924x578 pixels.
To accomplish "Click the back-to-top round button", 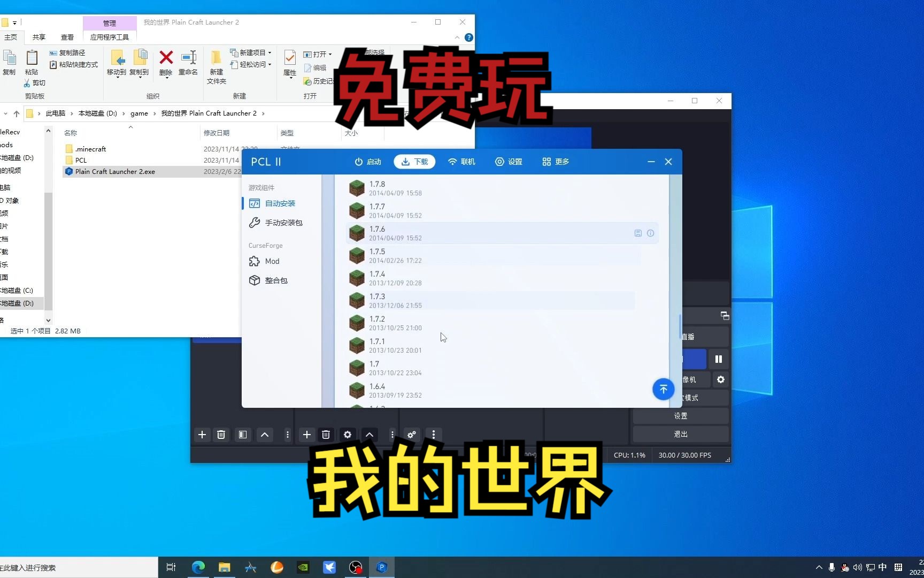I will 663,389.
